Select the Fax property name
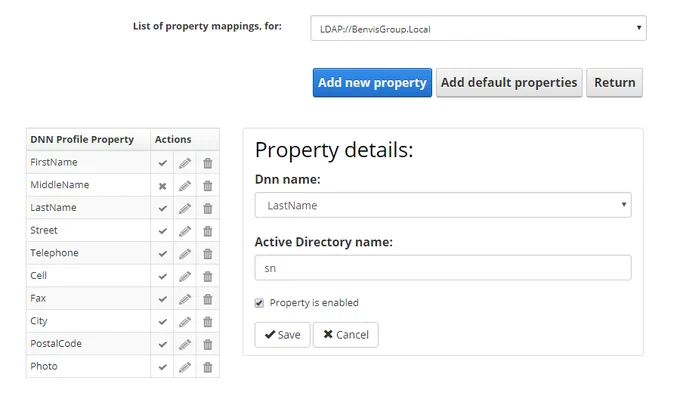The height and width of the screenshot is (393, 680). coord(38,298)
